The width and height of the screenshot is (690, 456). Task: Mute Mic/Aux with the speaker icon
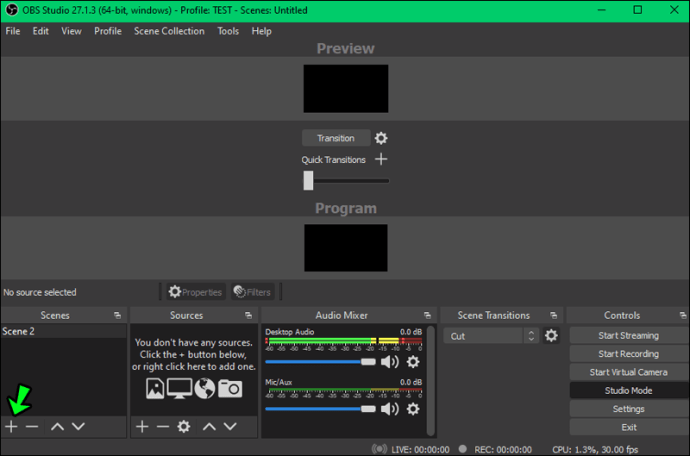coord(389,409)
